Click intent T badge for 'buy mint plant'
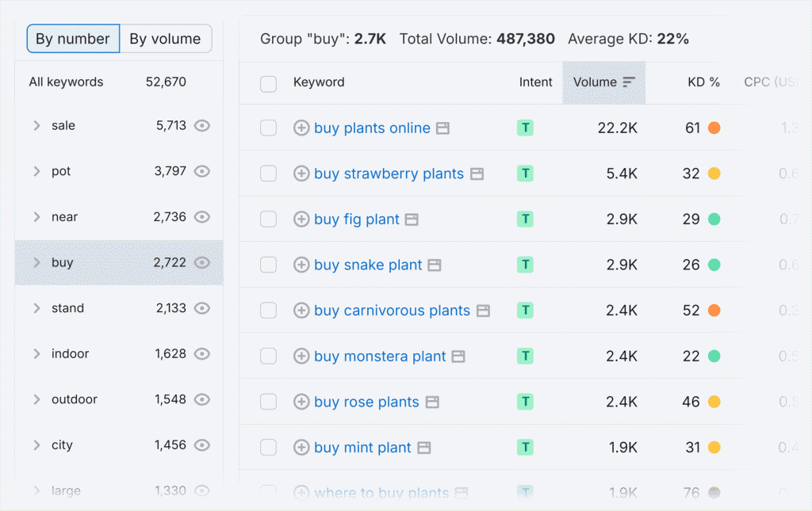Viewport: 812px width, 511px height. pos(525,448)
